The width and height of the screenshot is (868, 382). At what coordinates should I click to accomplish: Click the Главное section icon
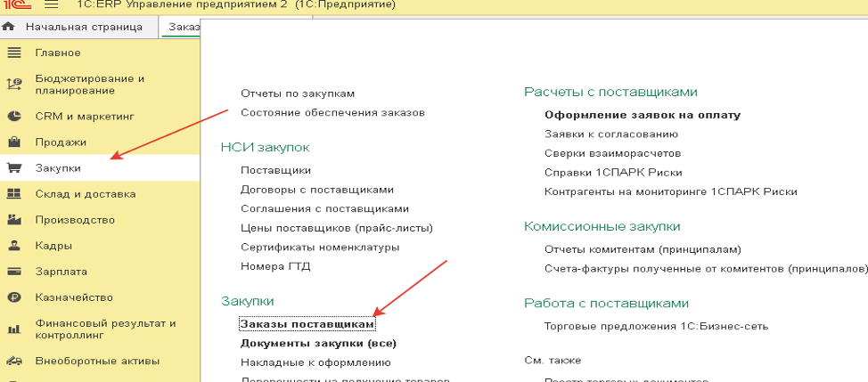pyautogui.click(x=14, y=53)
